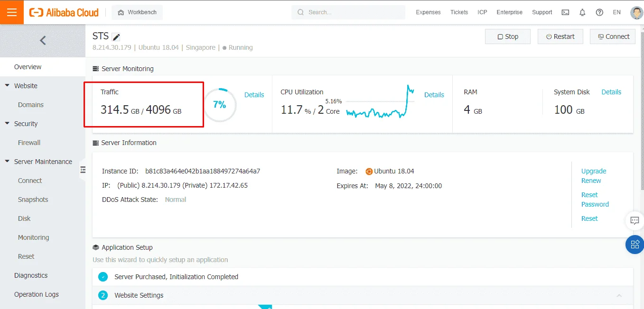
Task: Click the Server Monitoring section icon
Action: [96, 69]
